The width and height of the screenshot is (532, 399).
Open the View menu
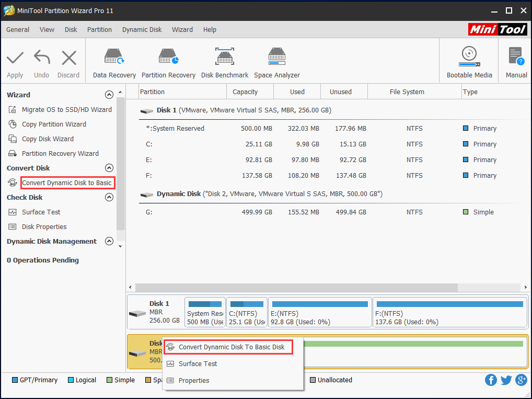click(x=47, y=29)
